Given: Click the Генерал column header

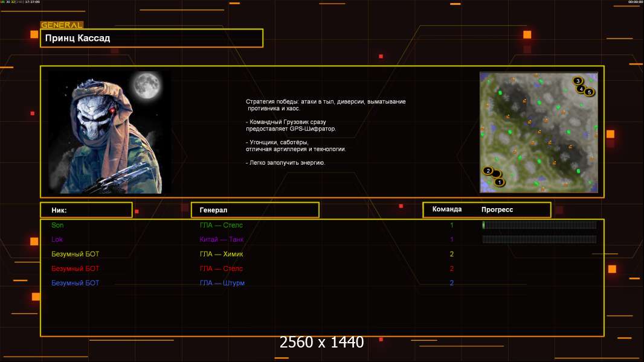Looking at the screenshot, I should 255,210.
